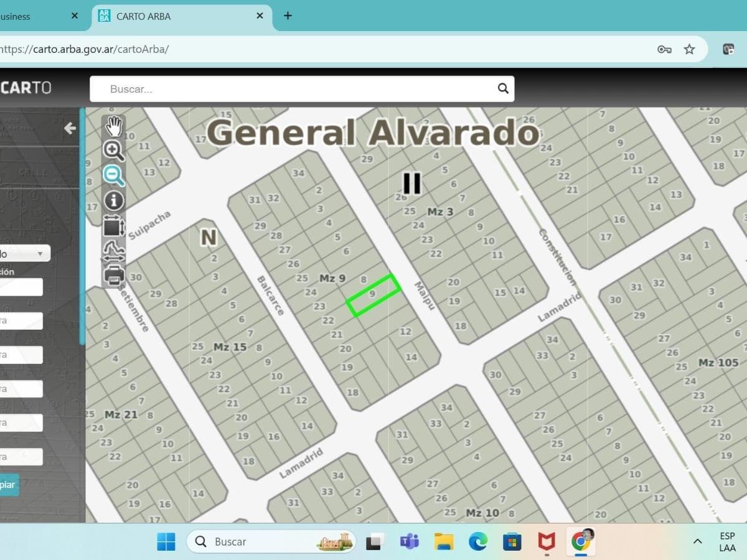The height and width of the screenshot is (560, 747).
Task: Open a new browser tab with plus button
Action: [287, 16]
